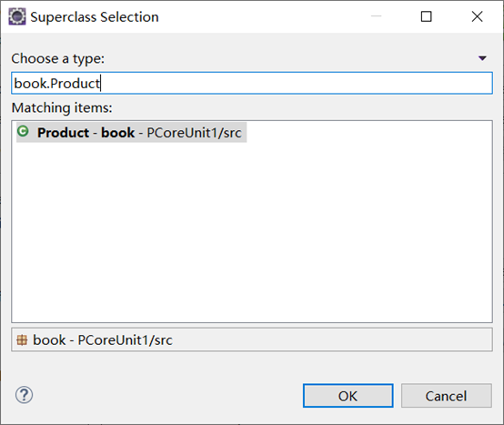Maximize the Superclass Selection dialog
This screenshot has height=425, width=504.
426,16
